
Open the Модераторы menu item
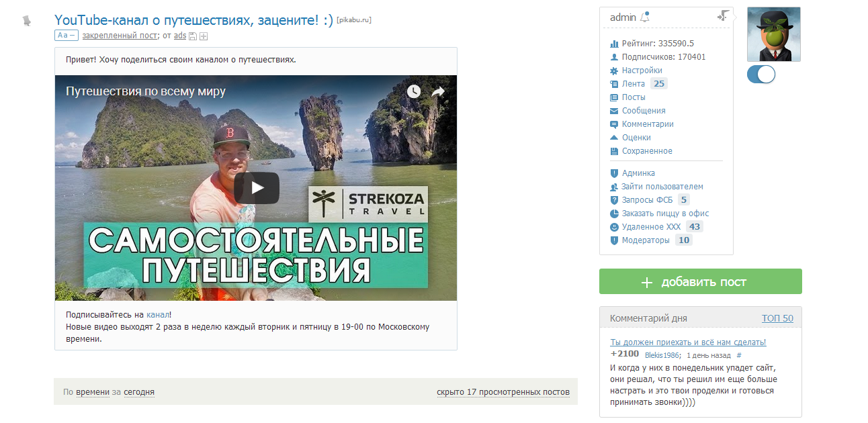pyautogui.click(x=650, y=240)
